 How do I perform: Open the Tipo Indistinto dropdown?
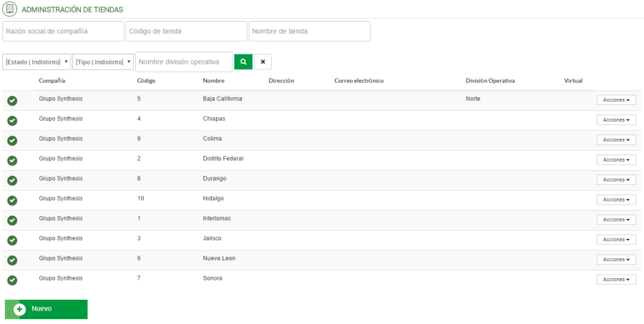pos(104,62)
